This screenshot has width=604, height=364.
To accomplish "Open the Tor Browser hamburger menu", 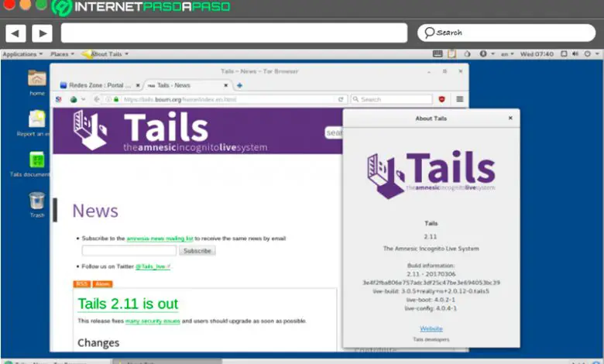I will [x=459, y=99].
